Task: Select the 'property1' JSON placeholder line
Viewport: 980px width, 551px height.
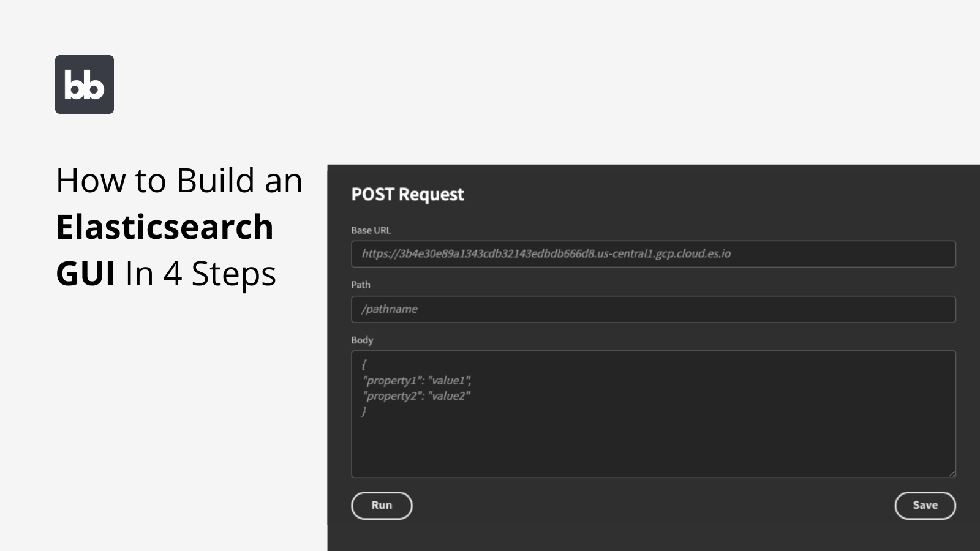Action: click(x=417, y=380)
